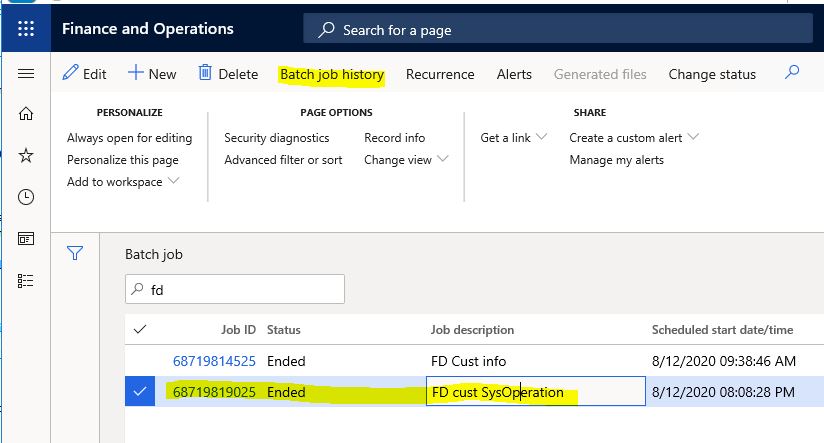
Task: Open Batch job history
Action: (332, 75)
